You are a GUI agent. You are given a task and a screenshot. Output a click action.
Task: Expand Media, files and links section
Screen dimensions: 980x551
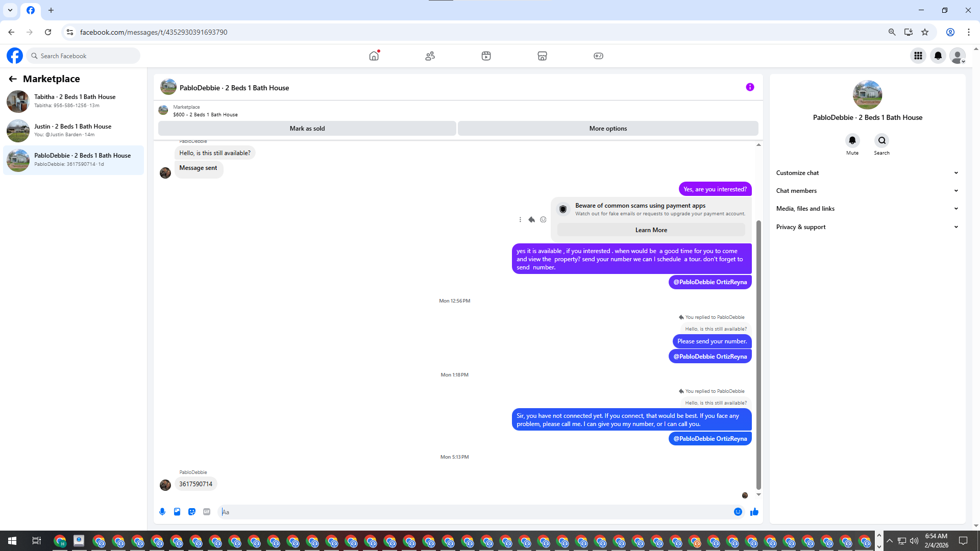867,209
